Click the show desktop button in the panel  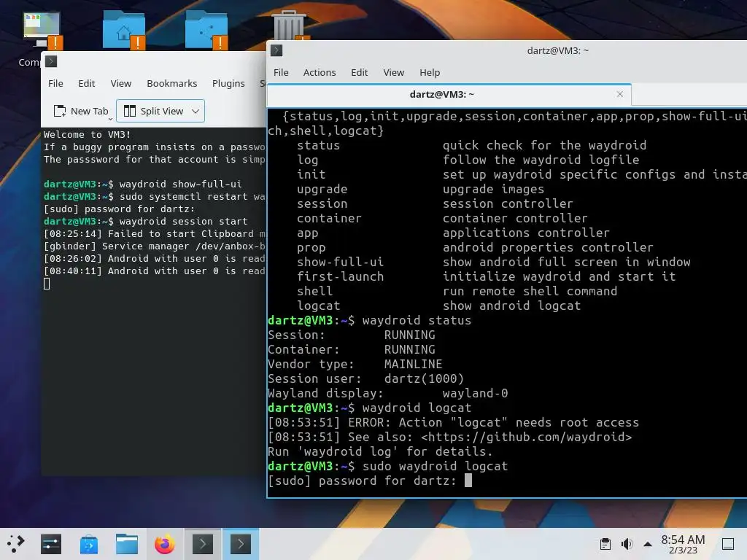pyautogui.click(x=728, y=544)
